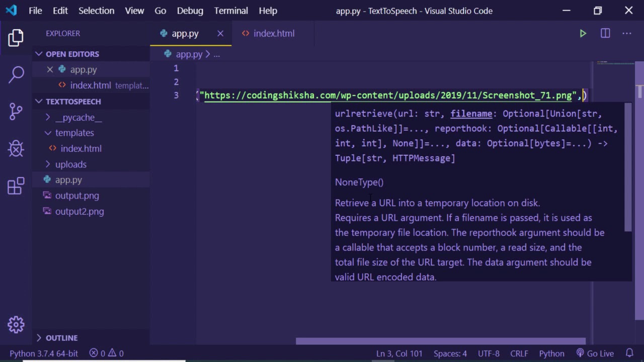This screenshot has width=644, height=362.
Task: Run Python file with play icon
Action: [x=583, y=34]
